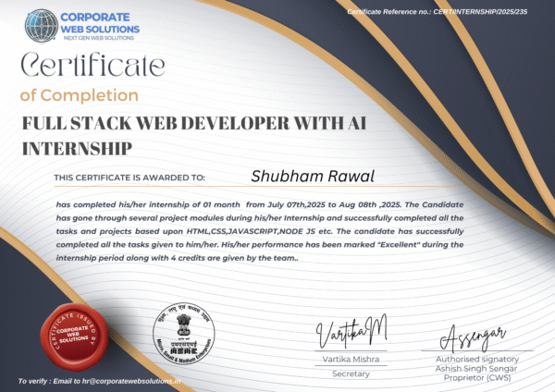Click 'NEXT GEN WEB SOLUTIONS' tagline
This screenshot has height=392, width=555.
click(99, 38)
